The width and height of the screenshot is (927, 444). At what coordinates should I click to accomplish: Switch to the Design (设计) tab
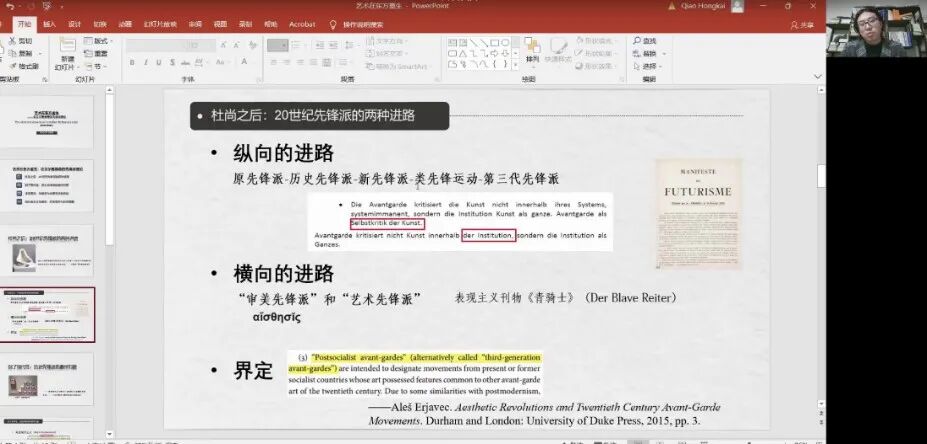[x=74, y=25]
